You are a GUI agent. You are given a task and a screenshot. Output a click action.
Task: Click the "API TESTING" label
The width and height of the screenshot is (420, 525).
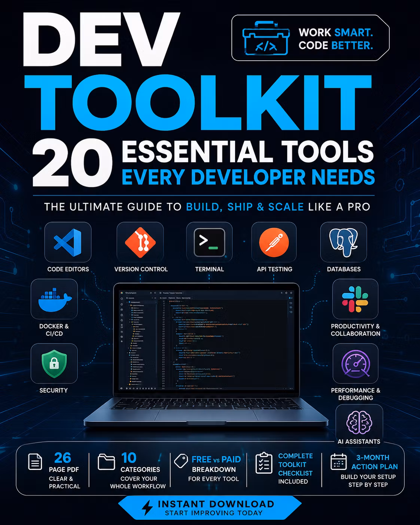click(x=275, y=269)
